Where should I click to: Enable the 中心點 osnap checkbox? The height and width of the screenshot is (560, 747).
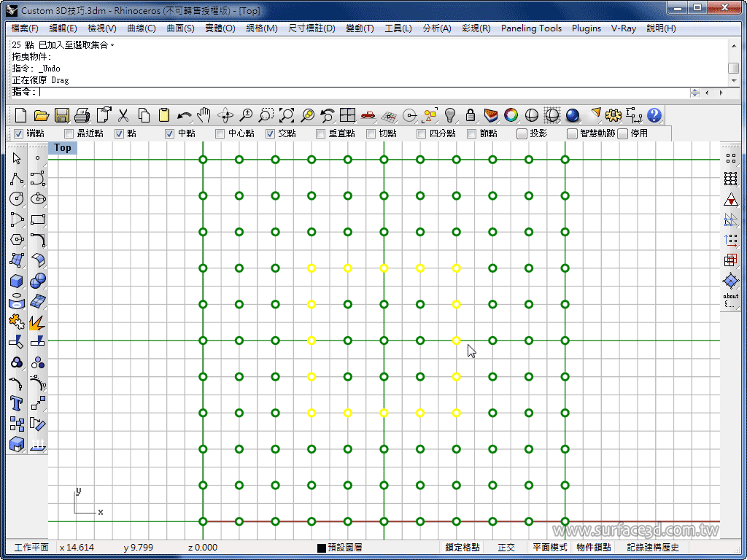(220, 134)
